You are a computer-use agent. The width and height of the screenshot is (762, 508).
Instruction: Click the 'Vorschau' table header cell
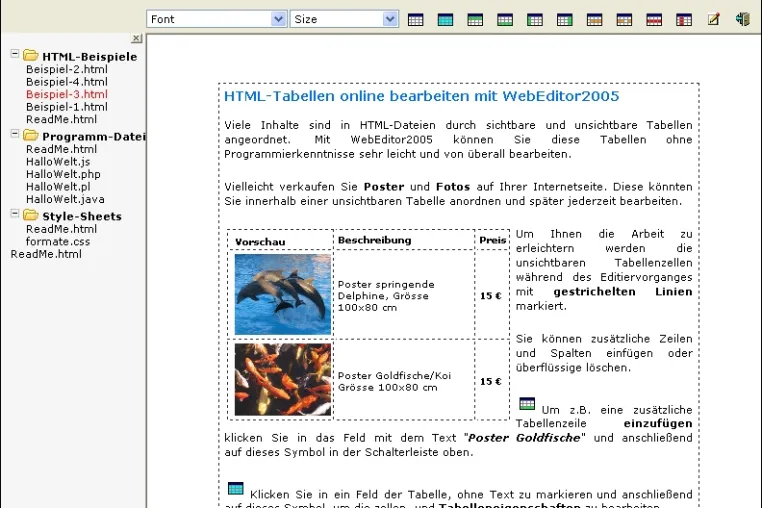click(280, 241)
